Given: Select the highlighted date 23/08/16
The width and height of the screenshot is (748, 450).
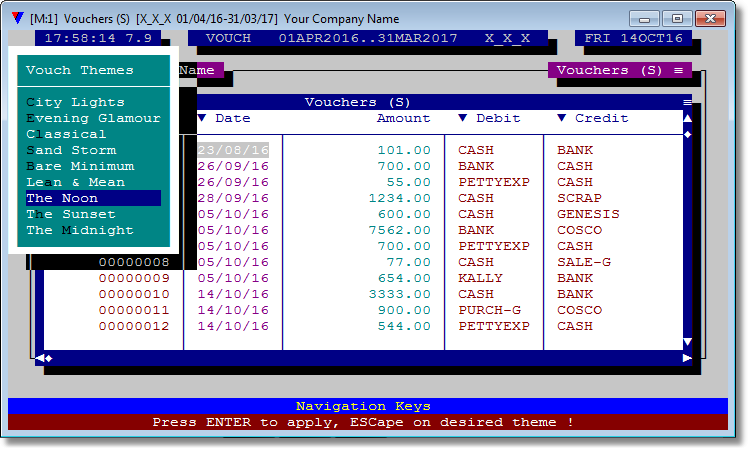Looking at the screenshot, I should coord(233,150).
